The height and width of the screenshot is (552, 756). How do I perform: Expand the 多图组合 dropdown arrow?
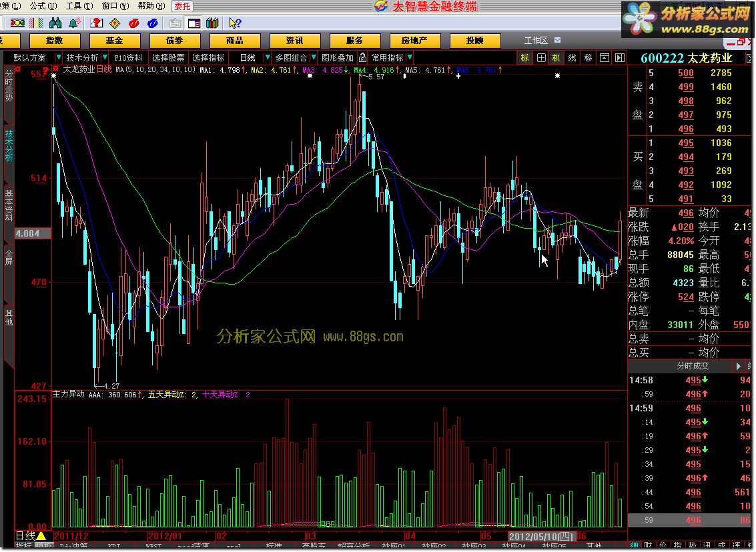[314, 57]
